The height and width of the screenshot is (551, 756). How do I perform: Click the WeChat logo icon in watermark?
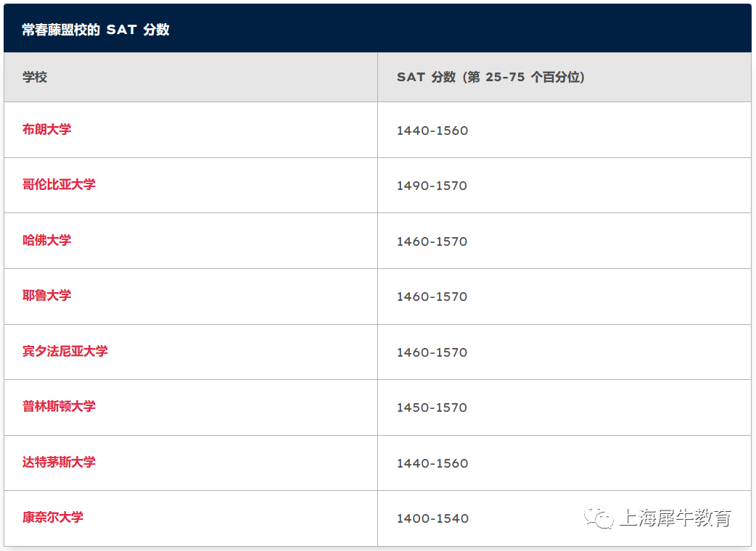click(x=599, y=517)
